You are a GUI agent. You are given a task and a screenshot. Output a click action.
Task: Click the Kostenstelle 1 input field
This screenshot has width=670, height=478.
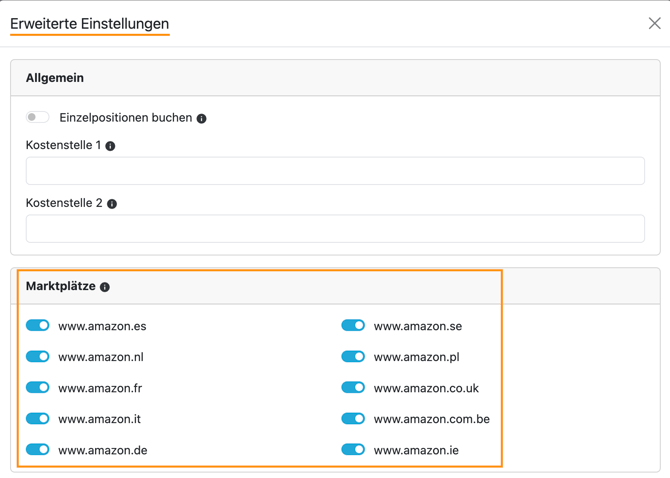[335, 171]
